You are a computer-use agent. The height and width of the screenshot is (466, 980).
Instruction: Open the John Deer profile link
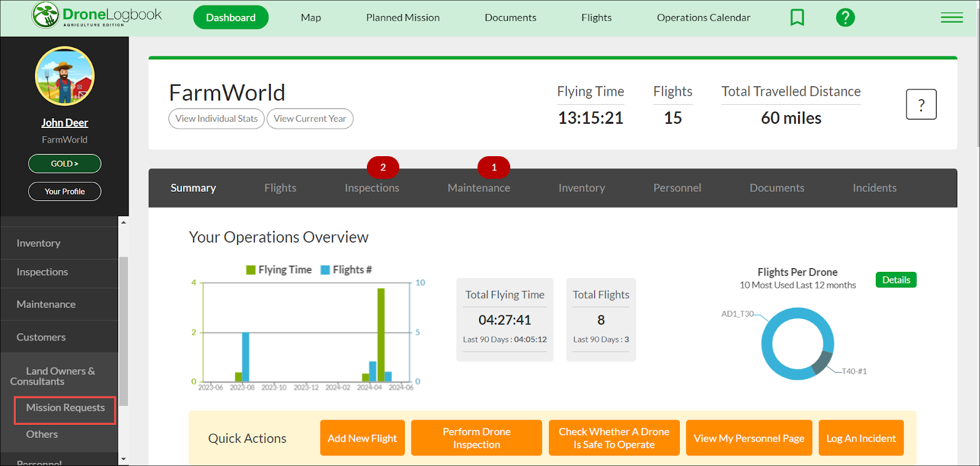coord(65,123)
